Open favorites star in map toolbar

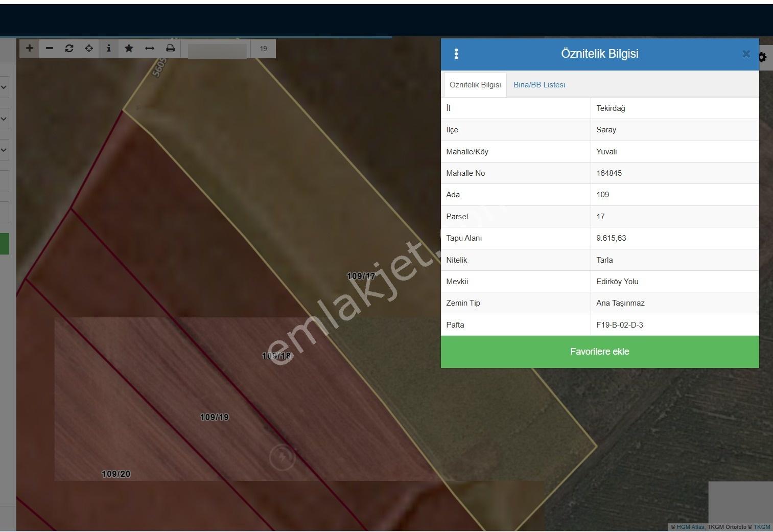pos(129,49)
